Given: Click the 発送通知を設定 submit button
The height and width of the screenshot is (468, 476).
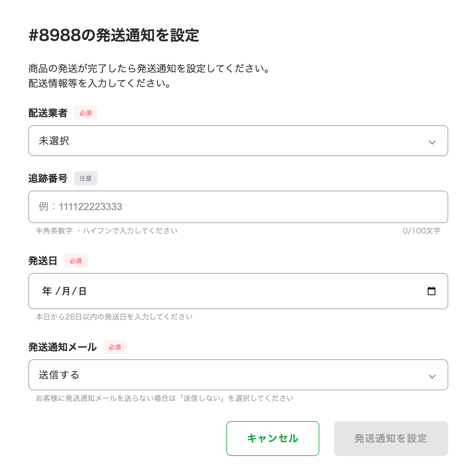Looking at the screenshot, I should point(391,438).
